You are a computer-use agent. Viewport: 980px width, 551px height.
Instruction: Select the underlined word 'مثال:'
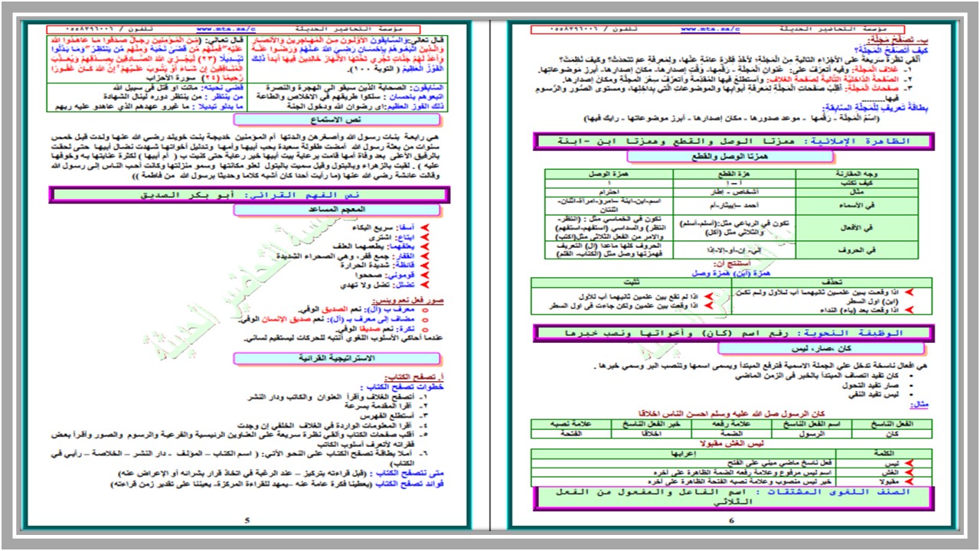920,405
